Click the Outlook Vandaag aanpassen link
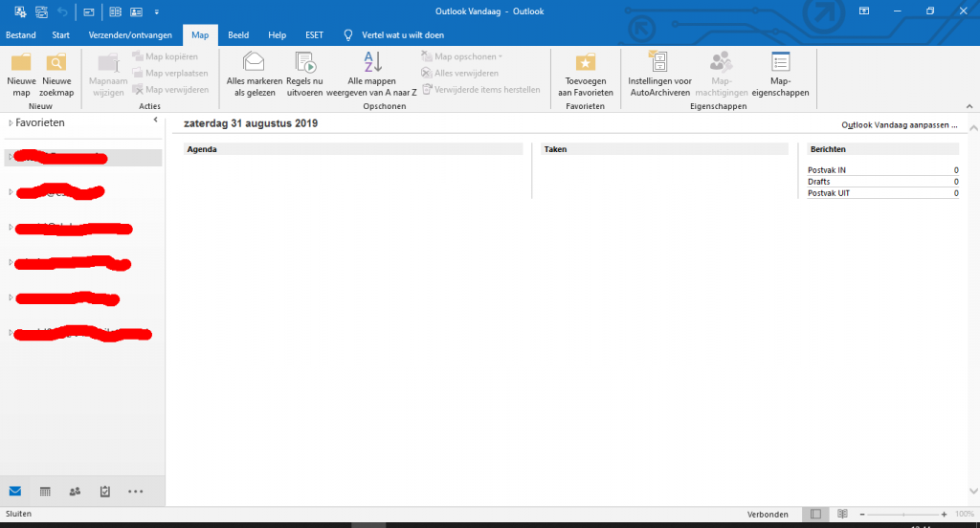The image size is (980, 528). click(899, 125)
